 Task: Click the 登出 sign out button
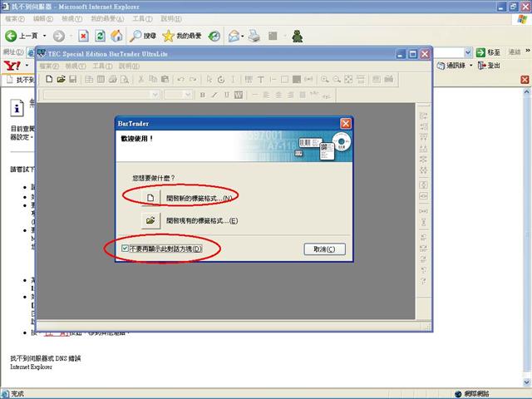(x=489, y=65)
